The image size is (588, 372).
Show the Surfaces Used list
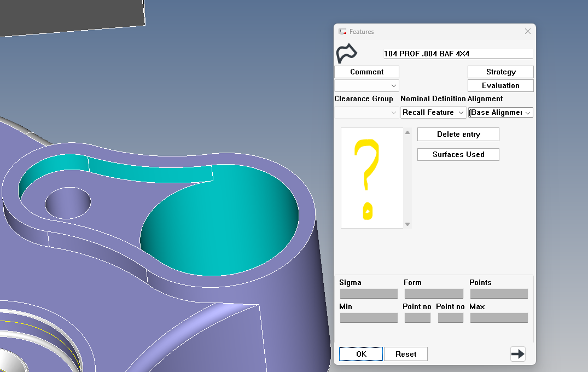click(x=458, y=155)
